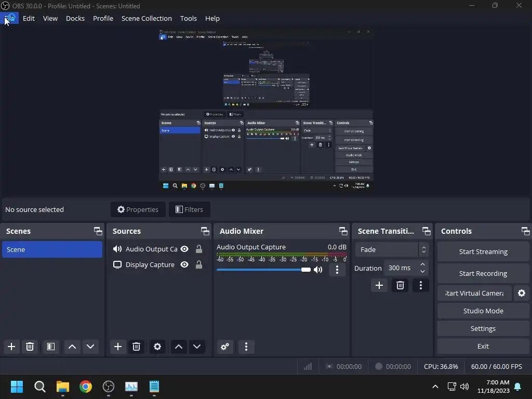Open Windows Search from the taskbar
The height and width of the screenshot is (399, 532).
pos(39,387)
